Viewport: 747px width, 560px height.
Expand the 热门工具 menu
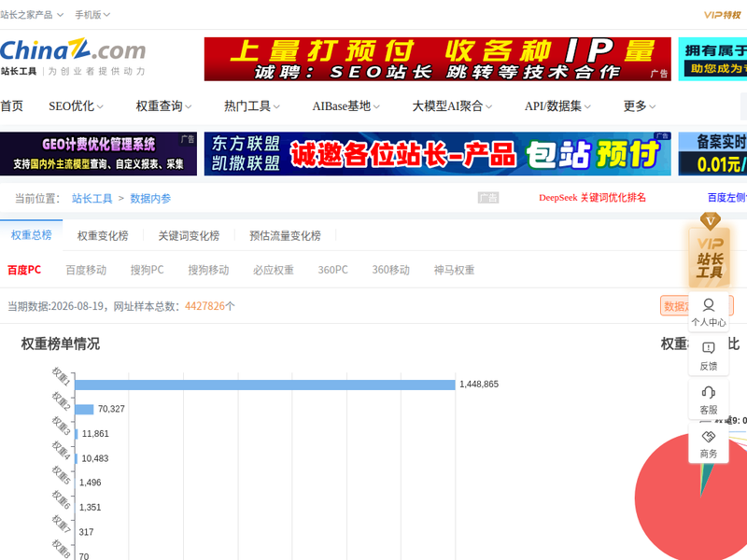251,105
